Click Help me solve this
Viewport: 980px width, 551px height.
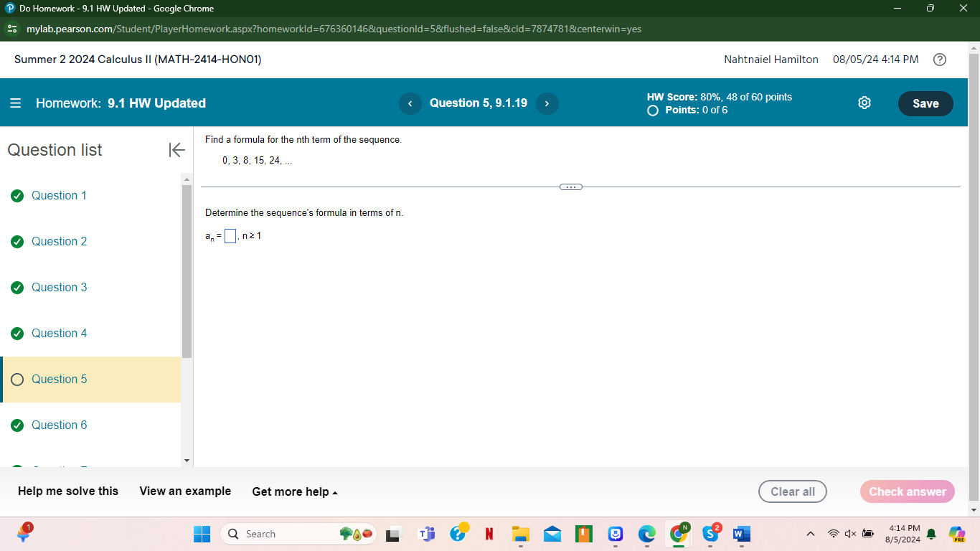point(68,491)
